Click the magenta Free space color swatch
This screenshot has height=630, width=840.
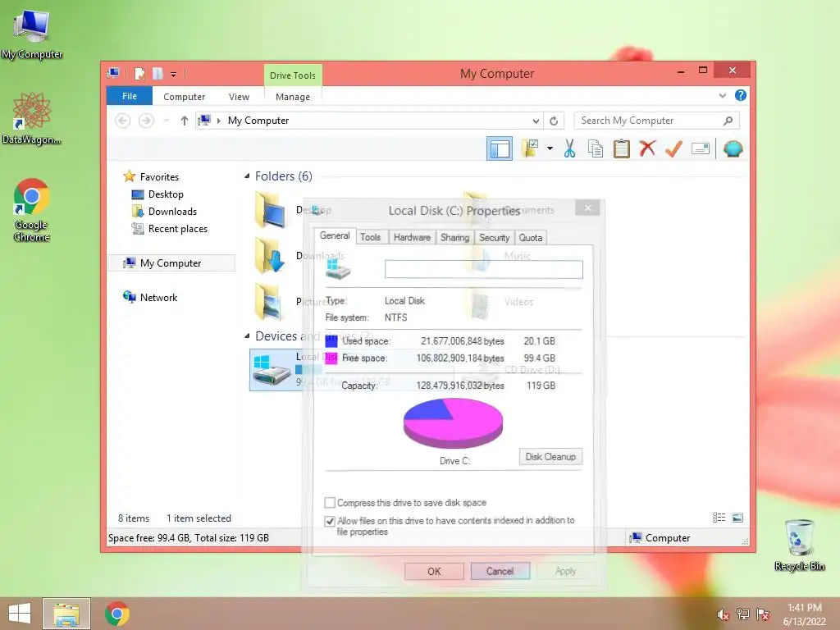[x=331, y=358]
